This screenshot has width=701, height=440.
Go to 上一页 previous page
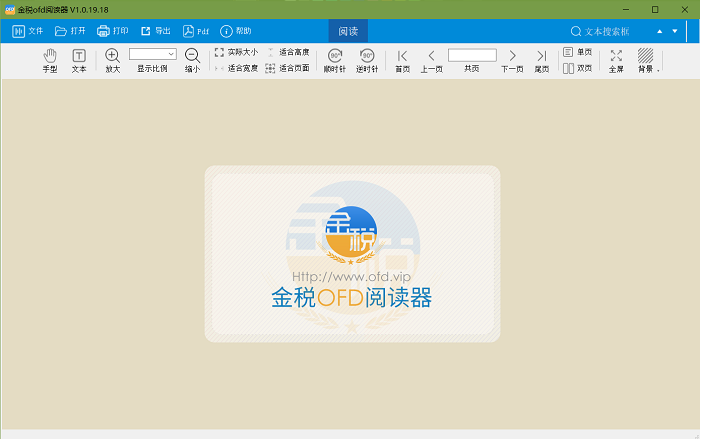(x=431, y=60)
